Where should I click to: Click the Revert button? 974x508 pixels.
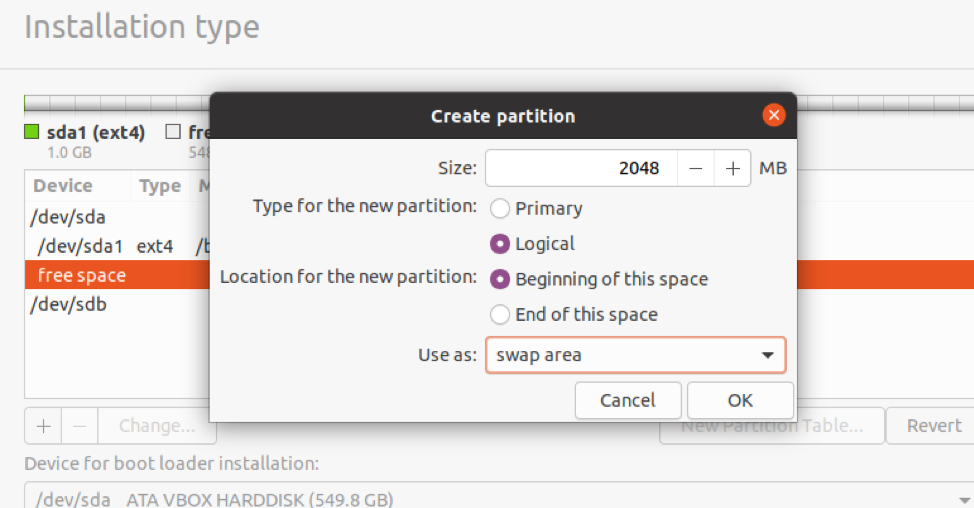coord(933,426)
